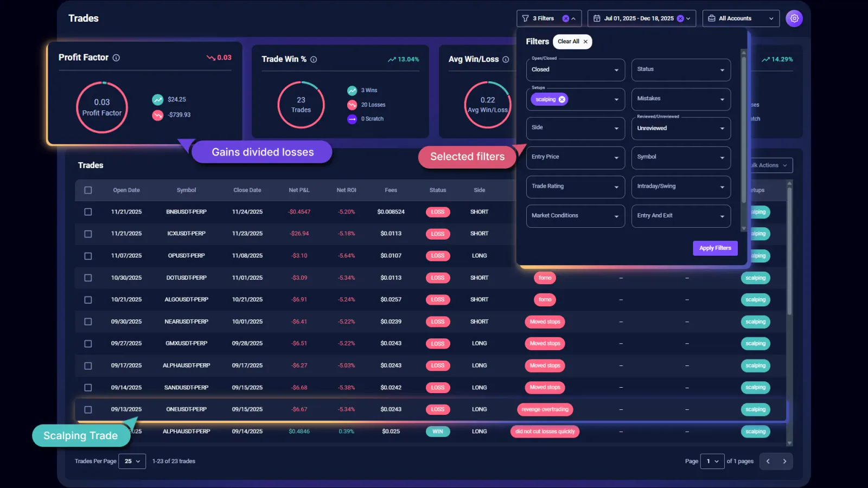Click the 'did not cut losses quickly' tag
This screenshot has height=488, width=868.
(545, 432)
